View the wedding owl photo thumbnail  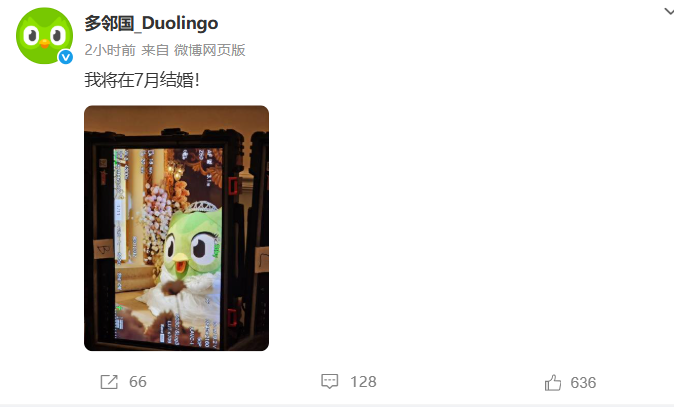(x=176, y=228)
